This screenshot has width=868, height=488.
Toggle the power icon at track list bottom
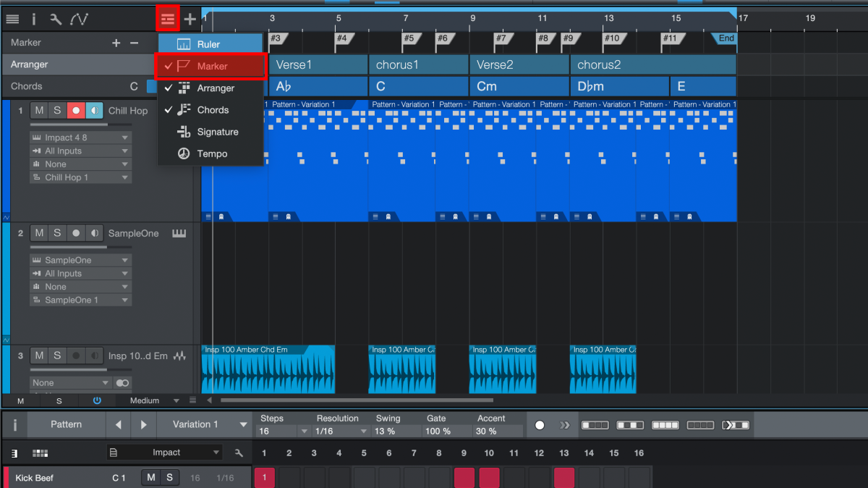(97, 400)
